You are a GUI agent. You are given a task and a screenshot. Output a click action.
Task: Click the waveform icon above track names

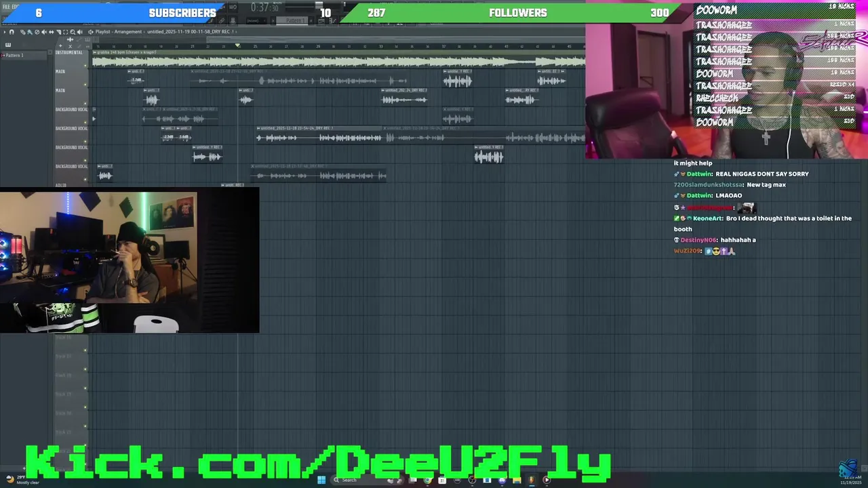coord(70,39)
